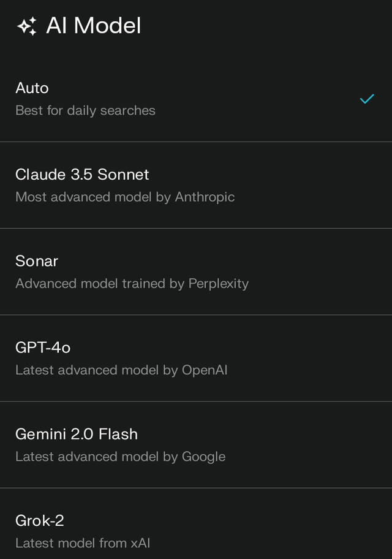This screenshot has height=559, width=392.
Task: Tap 'Latest advanced model by OpenAI' subtitle
Action: tap(121, 370)
